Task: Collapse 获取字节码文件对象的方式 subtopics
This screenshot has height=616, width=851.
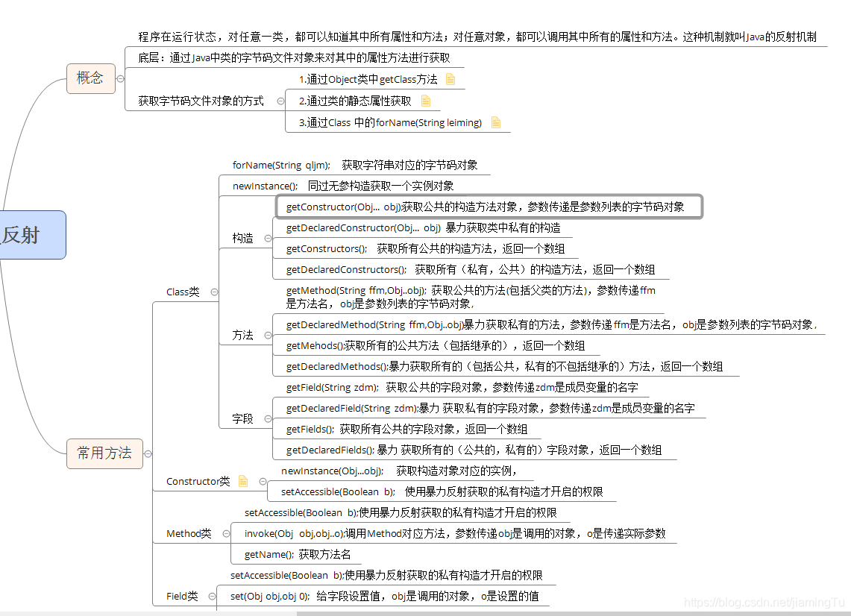Action: pyautogui.click(x=280, y=101)
